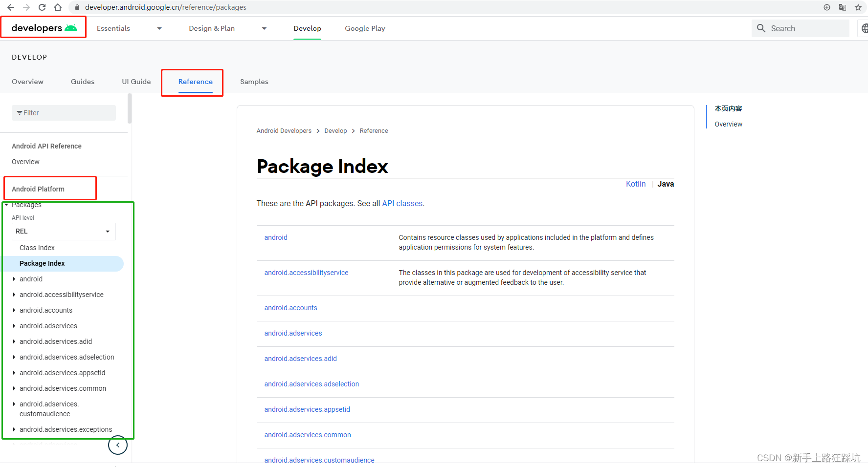Screen dimensions: 868x467
Task: Reload the page with the refresh icon
Action: (42, 7)
